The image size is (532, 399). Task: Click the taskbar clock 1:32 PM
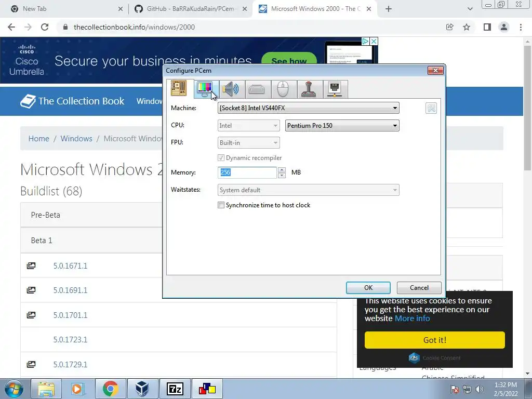(506, 389)
